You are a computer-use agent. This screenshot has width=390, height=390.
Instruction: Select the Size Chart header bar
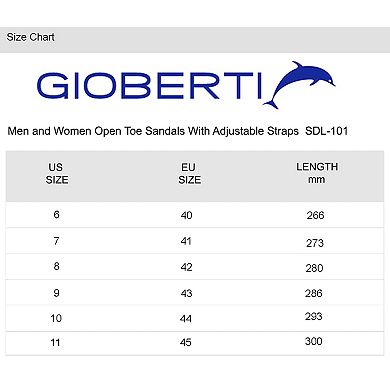[195, 40]
